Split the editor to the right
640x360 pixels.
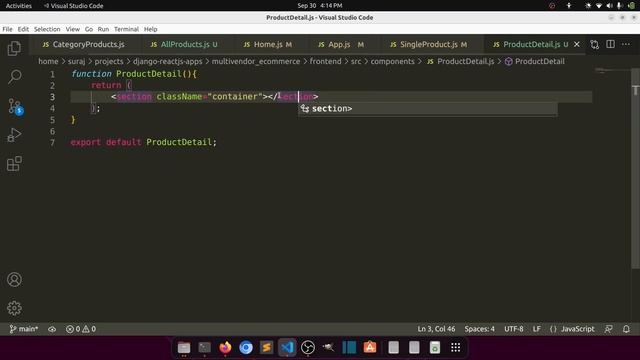(610, 44)
